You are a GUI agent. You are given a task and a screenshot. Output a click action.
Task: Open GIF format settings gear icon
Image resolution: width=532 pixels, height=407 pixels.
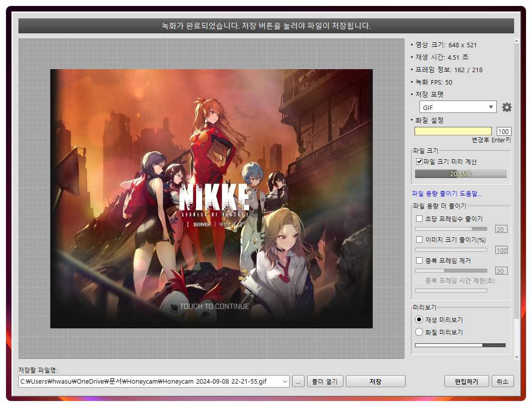pyautogui.click(x=507, y=107)
